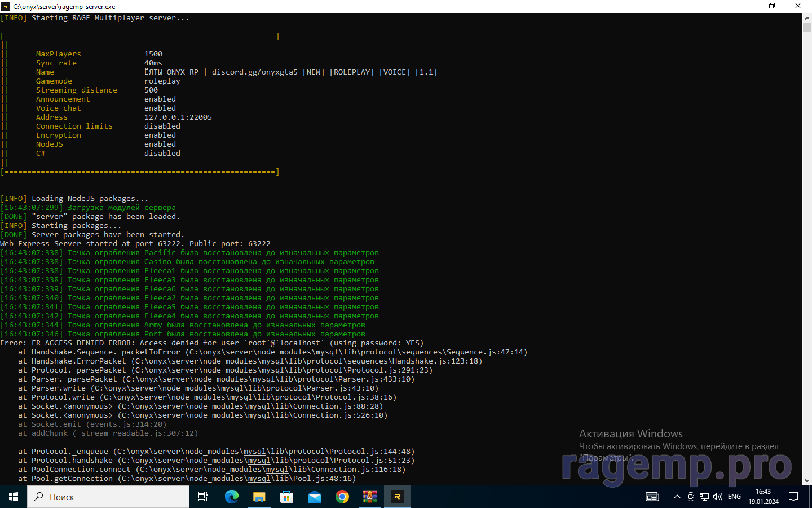Click the 'Connection limits' label
This screenshot has height=508, width=812.
74,126
